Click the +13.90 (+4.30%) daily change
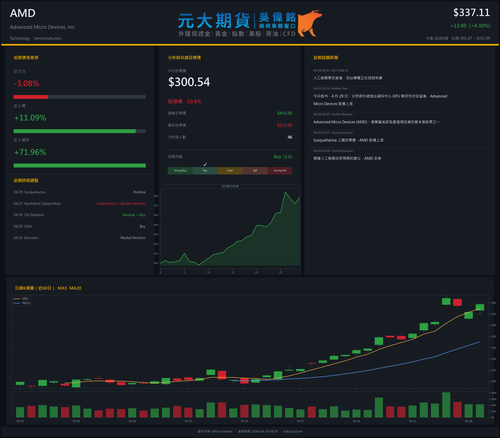Image resolution: width=500 pixels, height=438 pixels. (x=470, y=26)
